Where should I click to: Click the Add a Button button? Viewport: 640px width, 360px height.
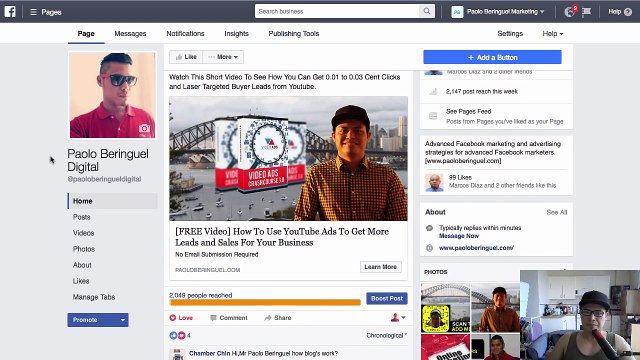pyautogui.click(x=492, y=58)
